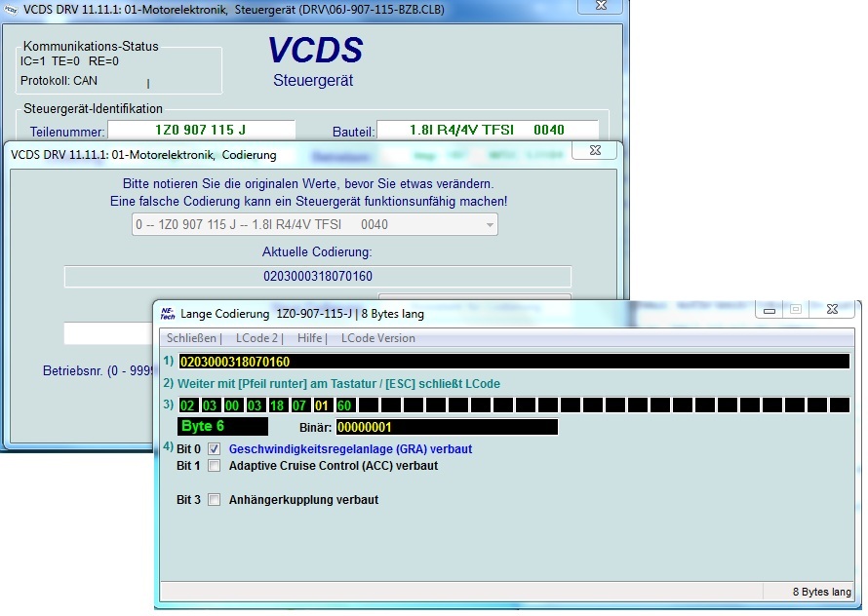Click the Aktuelle Codierung value field
Viewport: 868px width, 616px height.
click(317, 277)
